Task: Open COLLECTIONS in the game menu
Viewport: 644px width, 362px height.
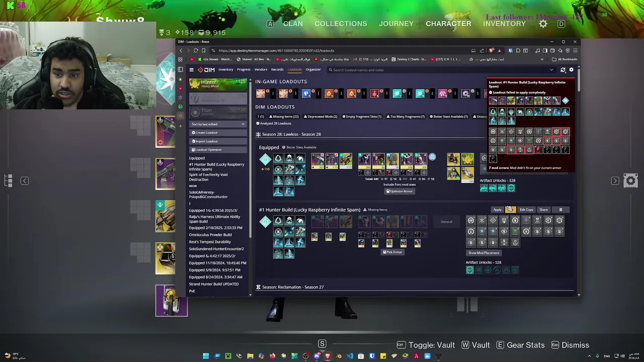Action: 341,24
